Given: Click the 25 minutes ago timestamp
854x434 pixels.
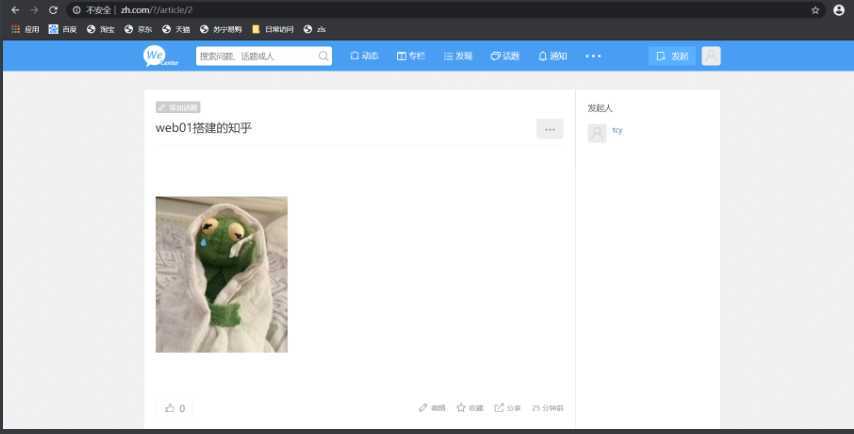Looking at the screenshot, I should point(547,408).
